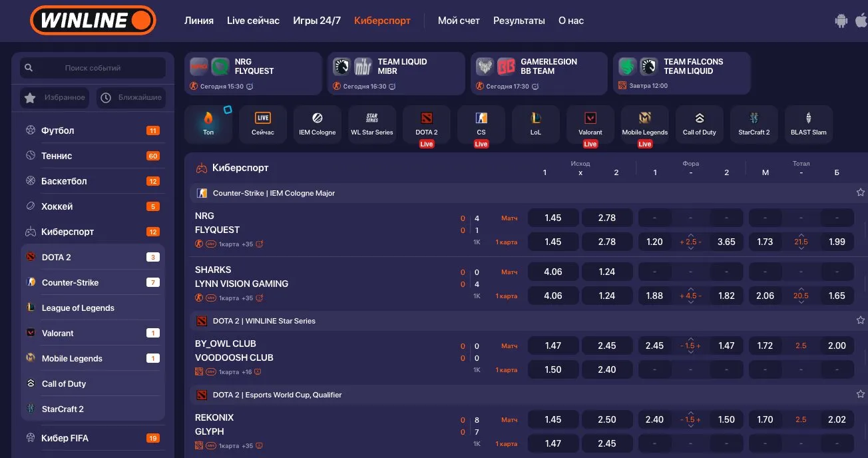Screen dimensions: 868x458
Task: Select the CS game filter tile
Action: click(x=481, y=124)
